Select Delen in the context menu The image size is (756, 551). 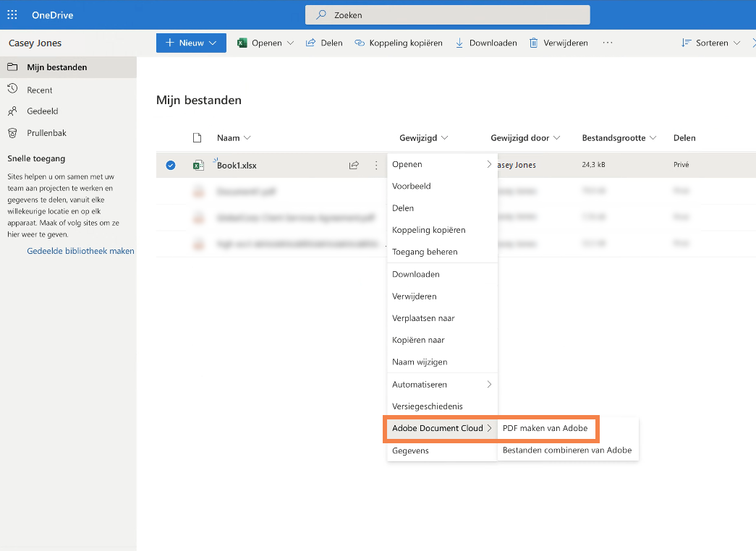442,208
